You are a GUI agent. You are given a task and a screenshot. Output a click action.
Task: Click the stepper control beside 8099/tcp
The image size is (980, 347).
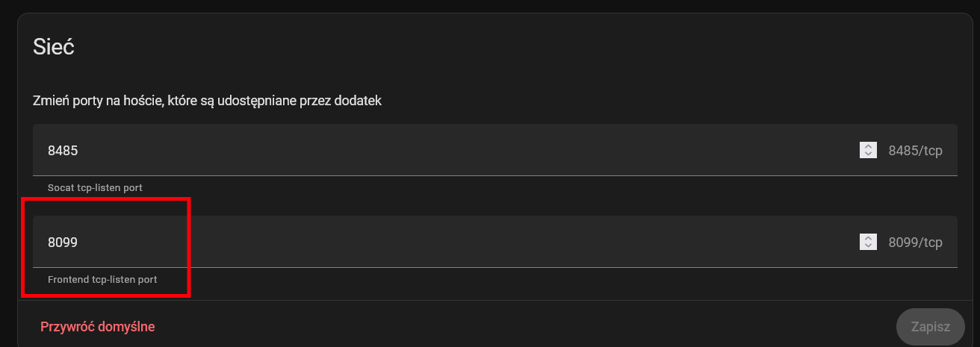(868, 243)
